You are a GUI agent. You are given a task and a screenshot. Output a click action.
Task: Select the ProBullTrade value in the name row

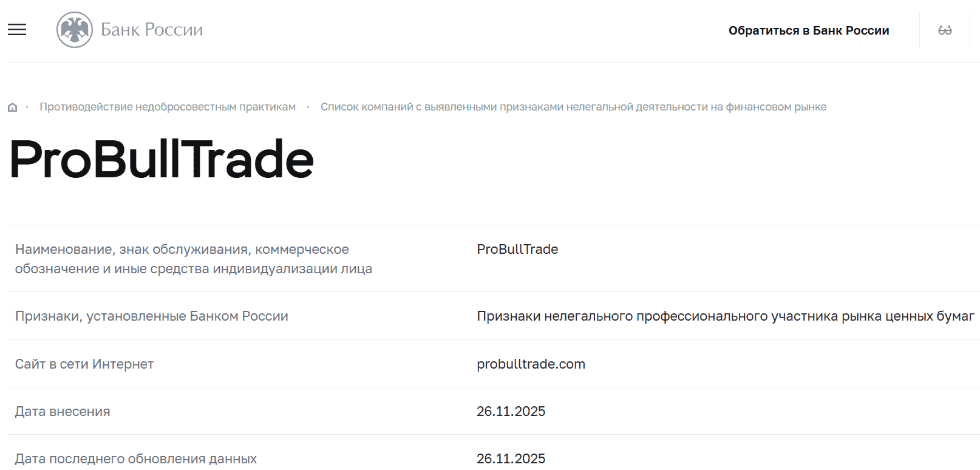517,249
